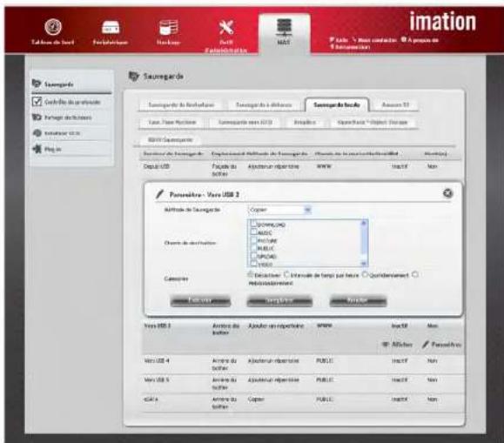The image size is (504, 443).
Task: Click the last dark button in dialog
Action: 358,301
